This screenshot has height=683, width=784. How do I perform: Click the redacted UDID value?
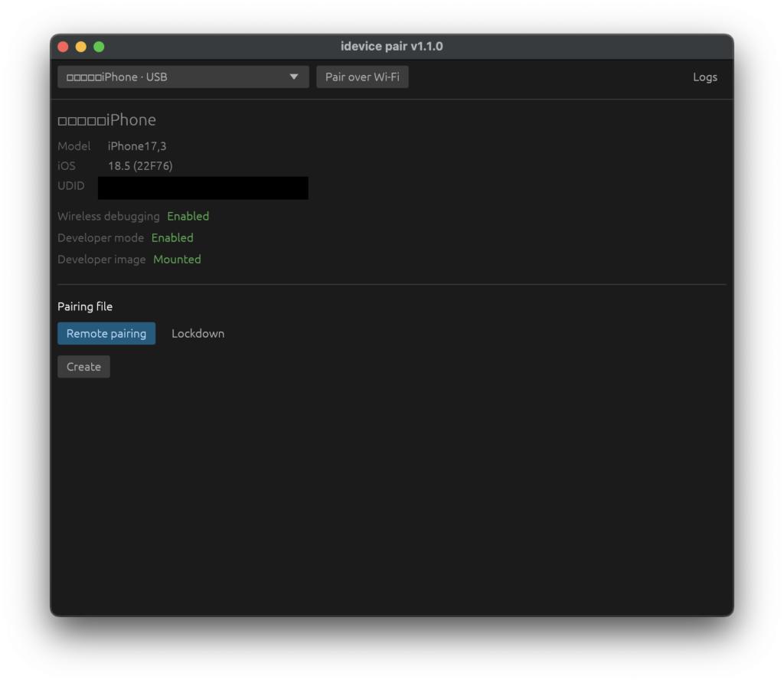tap(203, 188)
